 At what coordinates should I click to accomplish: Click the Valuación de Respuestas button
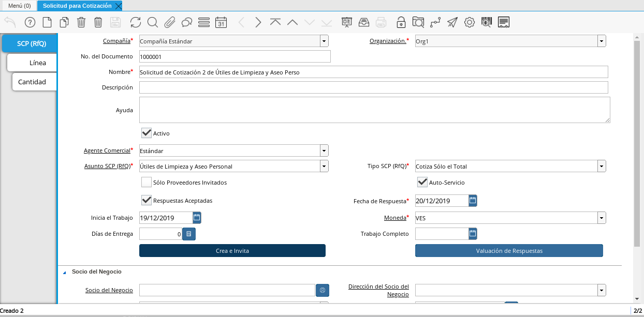coord(509,251)
